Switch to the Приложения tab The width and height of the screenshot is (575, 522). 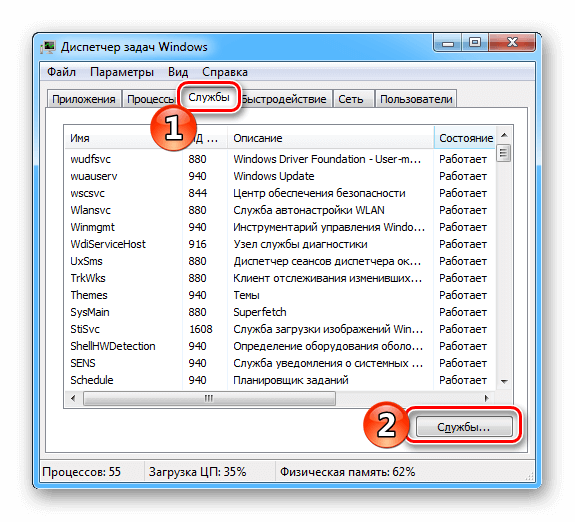[84, 99]
